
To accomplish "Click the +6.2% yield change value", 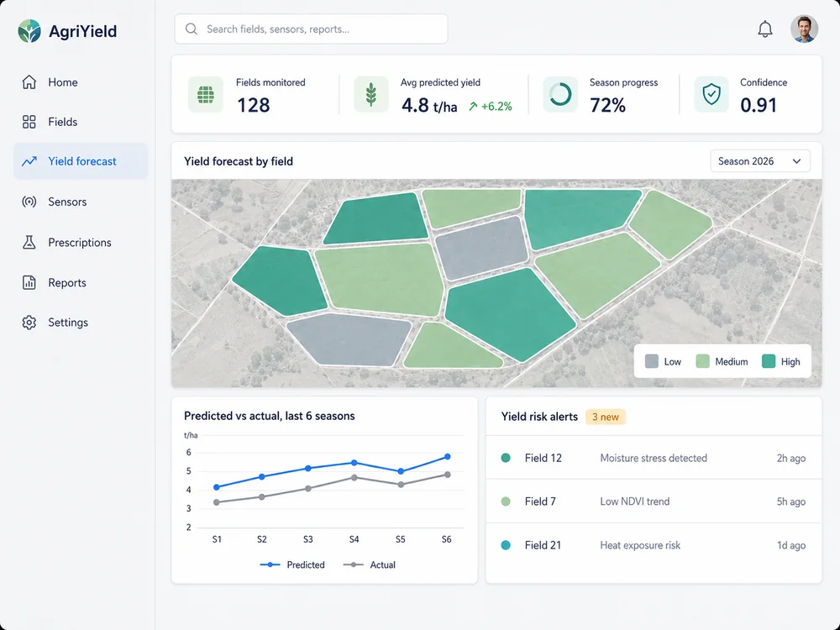I will coord(496,106).
